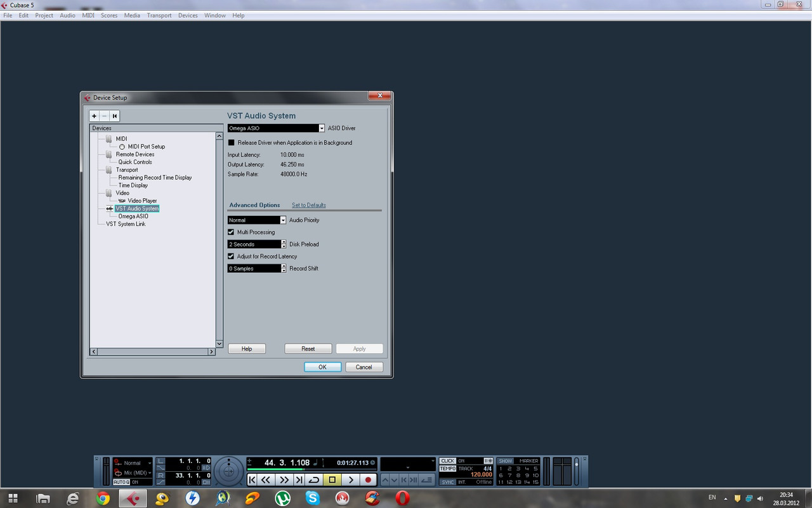Open the File menu
Screen dimensions: 812x508
pyautogui.click(x=8, y=15)
